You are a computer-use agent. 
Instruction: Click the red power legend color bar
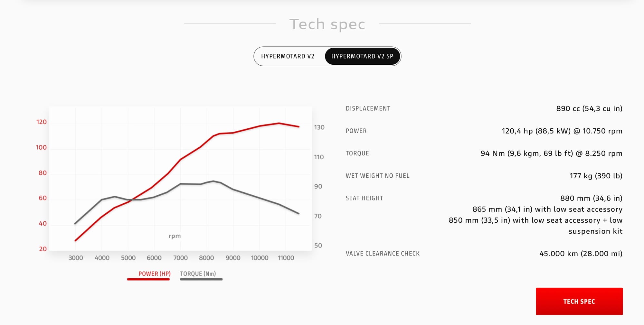coord(148,279)
